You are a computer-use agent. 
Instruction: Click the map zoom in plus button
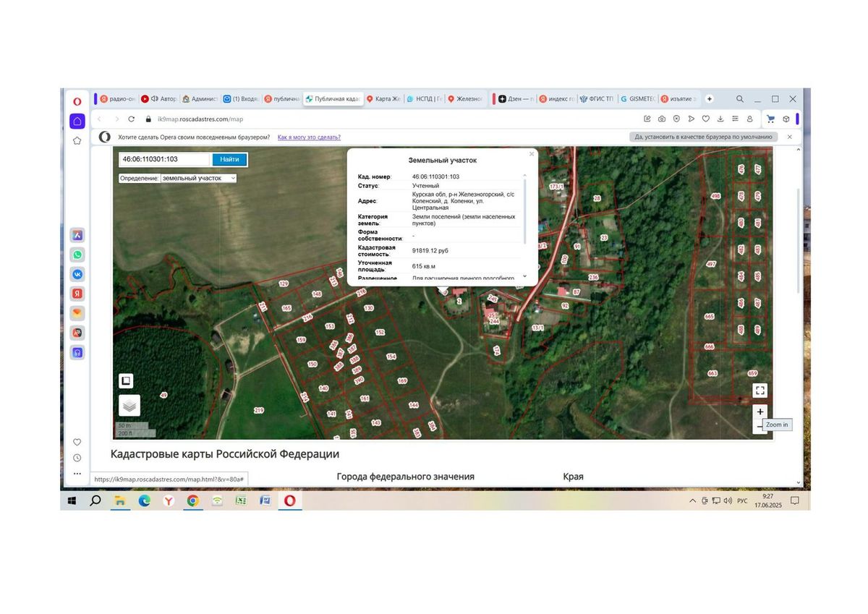[x=759, y=412]
